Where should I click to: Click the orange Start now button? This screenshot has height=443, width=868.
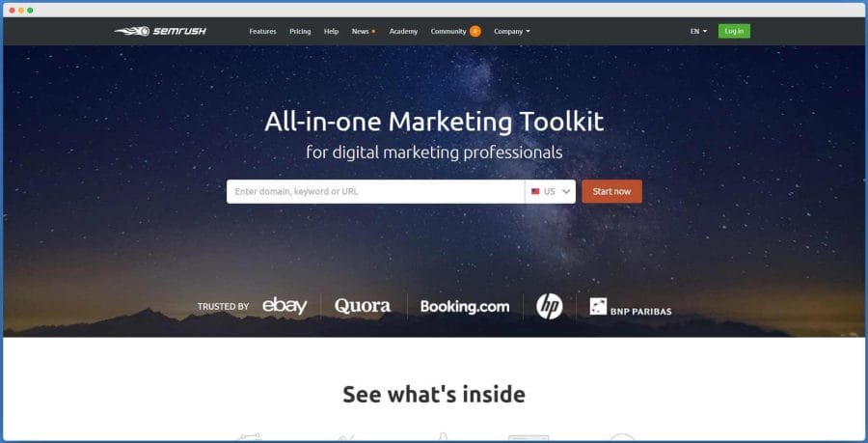point(611,192)
